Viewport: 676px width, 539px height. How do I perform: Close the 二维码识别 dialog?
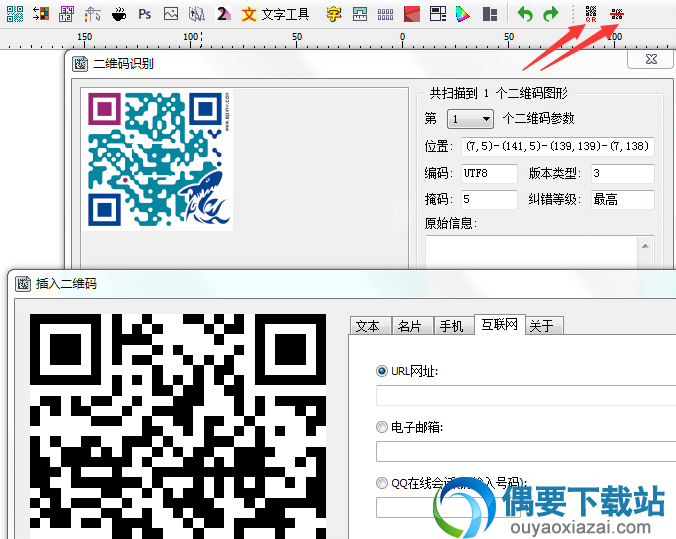tap(651, 59)
